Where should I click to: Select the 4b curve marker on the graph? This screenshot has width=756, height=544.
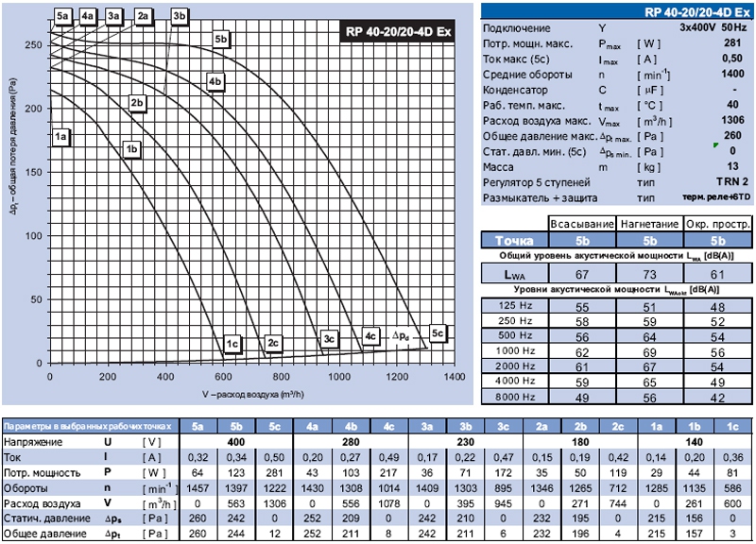[215, 82]
